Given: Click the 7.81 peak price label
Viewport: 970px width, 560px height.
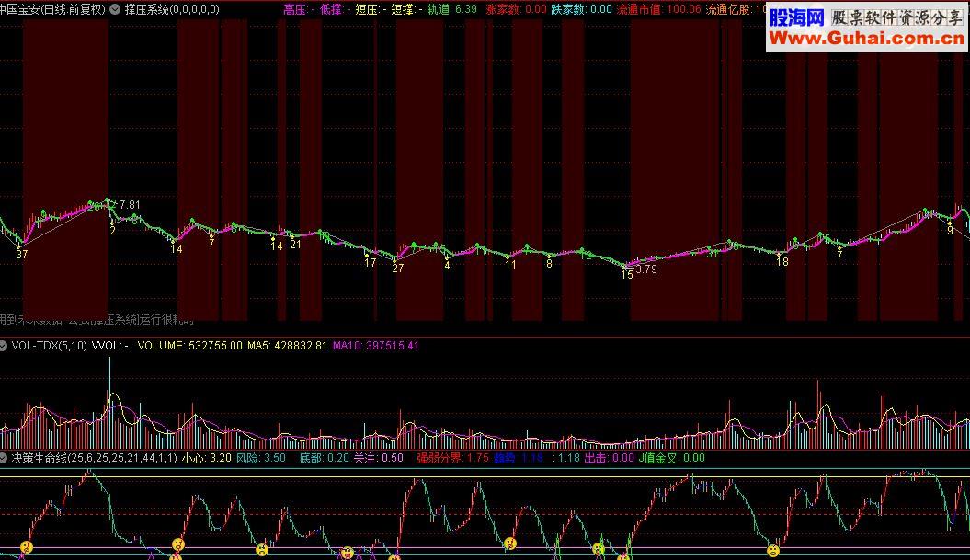Looking at the screenshot, I should pyautogui.click(x=130, y=205).
